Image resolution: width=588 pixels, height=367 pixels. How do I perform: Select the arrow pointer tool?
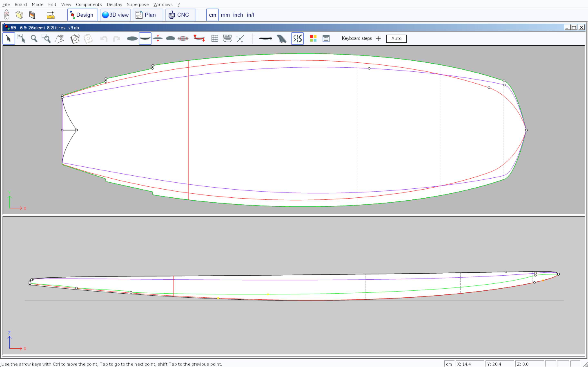tap(9, 39)
